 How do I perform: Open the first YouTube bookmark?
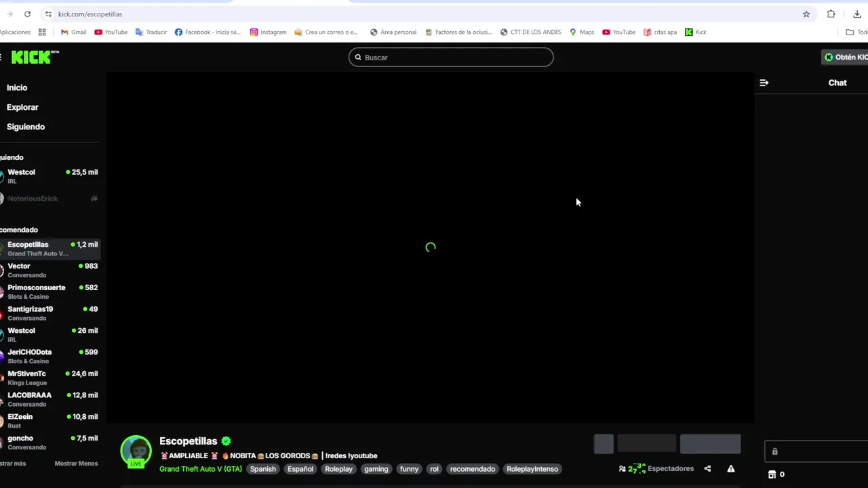[x=111, y=32]
